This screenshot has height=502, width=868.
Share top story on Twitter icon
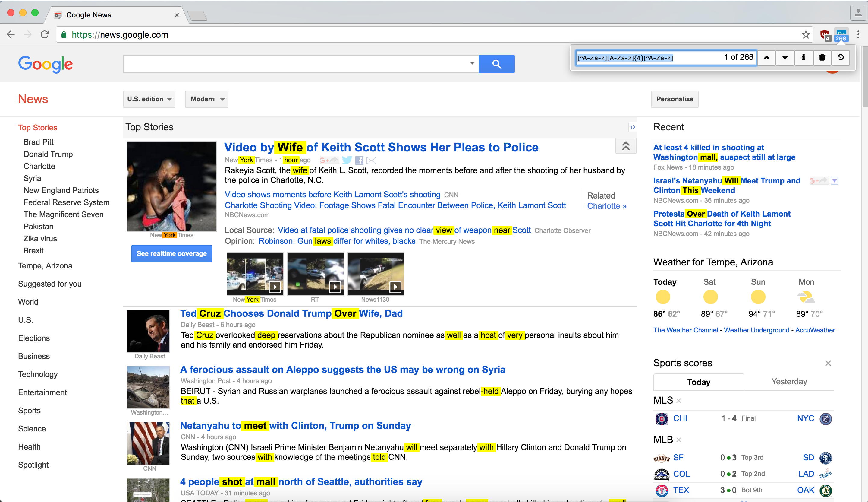(347, 160)
